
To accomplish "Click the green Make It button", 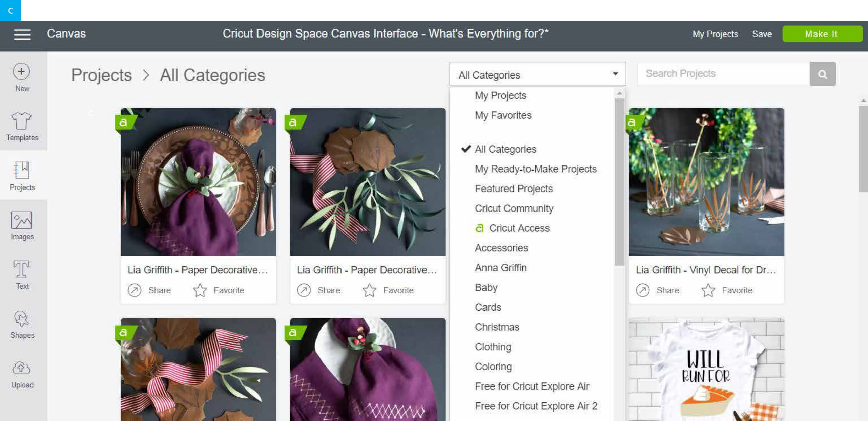I will pos(822,34).
